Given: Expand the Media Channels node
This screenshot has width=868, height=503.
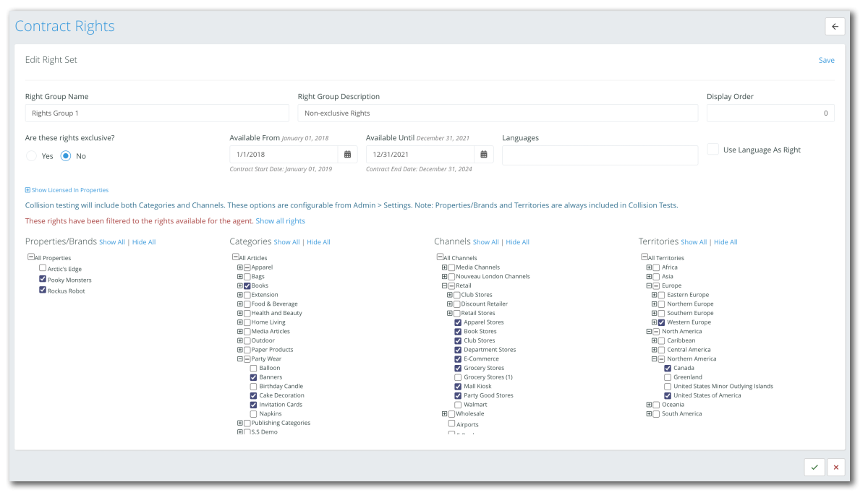Looking at the screenshot, I should pyautogui.click(x=443, y=267).
